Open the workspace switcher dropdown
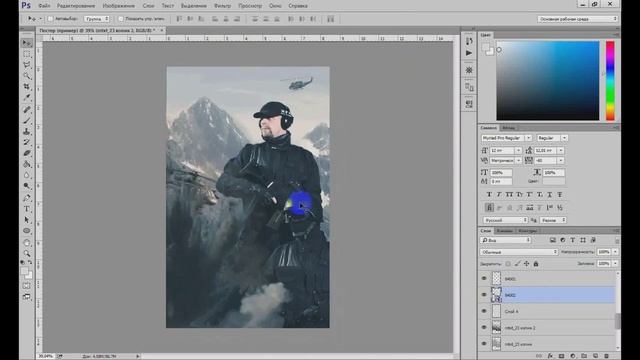Image resolution: width=640 pixels, height=360 pixels. [577, 19]
